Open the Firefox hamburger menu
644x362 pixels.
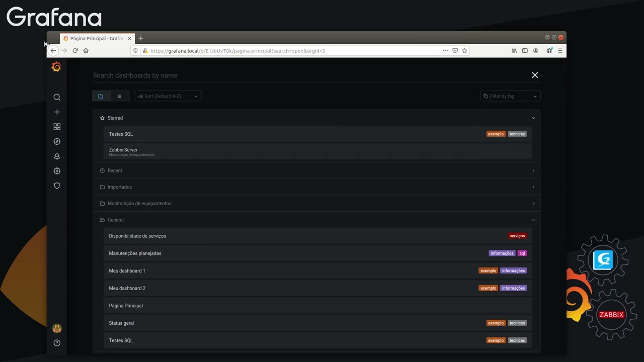[x=560, y=51]
